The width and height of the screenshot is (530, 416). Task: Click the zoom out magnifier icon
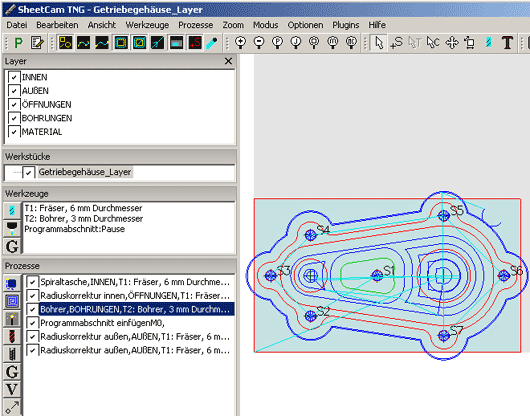[x=259, y=43]
